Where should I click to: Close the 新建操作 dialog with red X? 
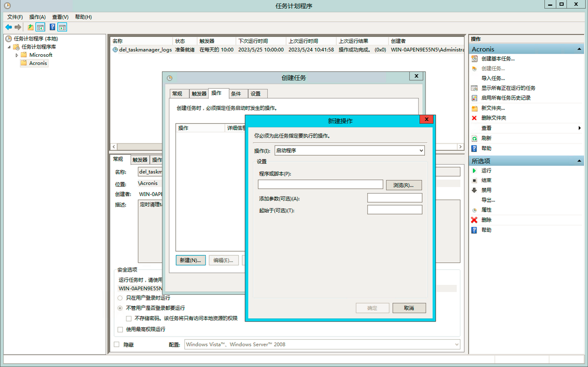coord(426,119)
